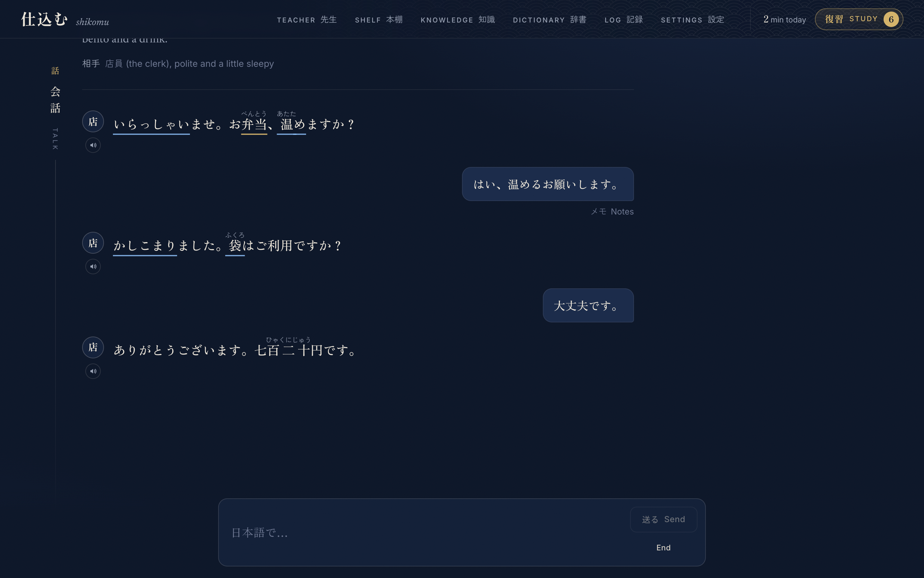The width and height of the screenshot is (924, 578).
Task: Open Settings 設定
Action: [x=692, y=20]
